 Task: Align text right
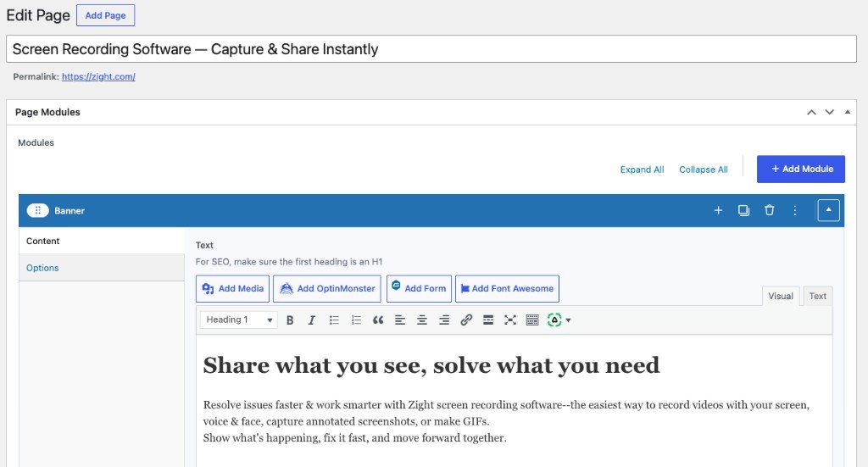point(444,320)
